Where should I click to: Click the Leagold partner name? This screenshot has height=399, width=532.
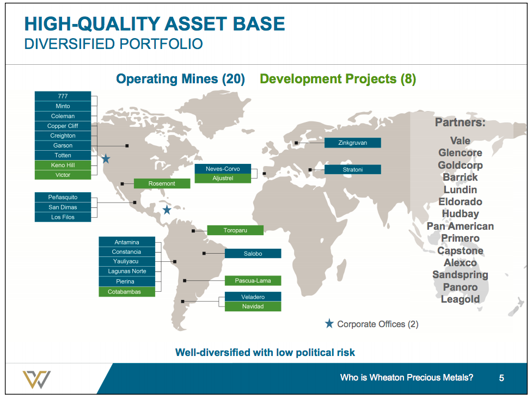pos(460,299)
